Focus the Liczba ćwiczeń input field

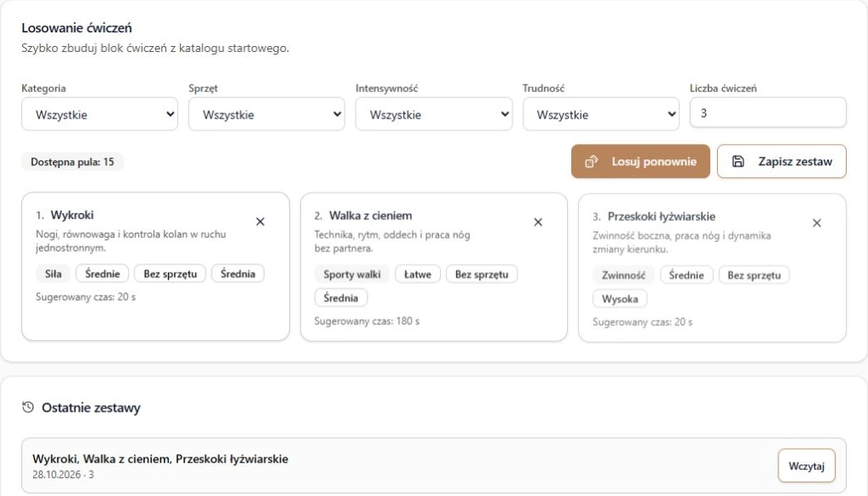coord(767,113)
